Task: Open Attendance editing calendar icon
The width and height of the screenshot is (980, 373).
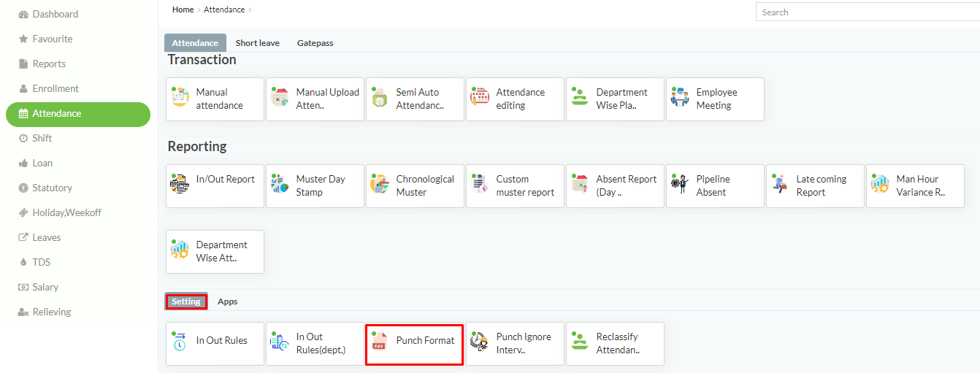Action: coord(480,97)
